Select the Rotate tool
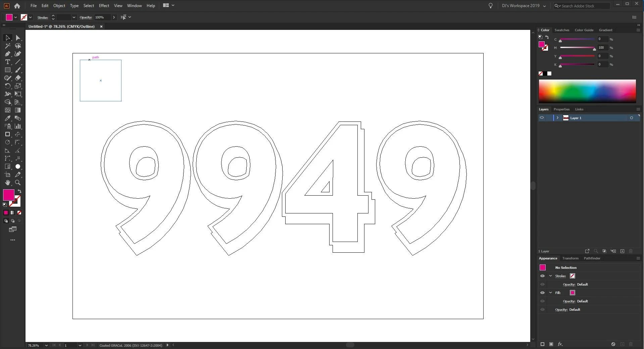The image size is (644, 349). click(7, 86)
